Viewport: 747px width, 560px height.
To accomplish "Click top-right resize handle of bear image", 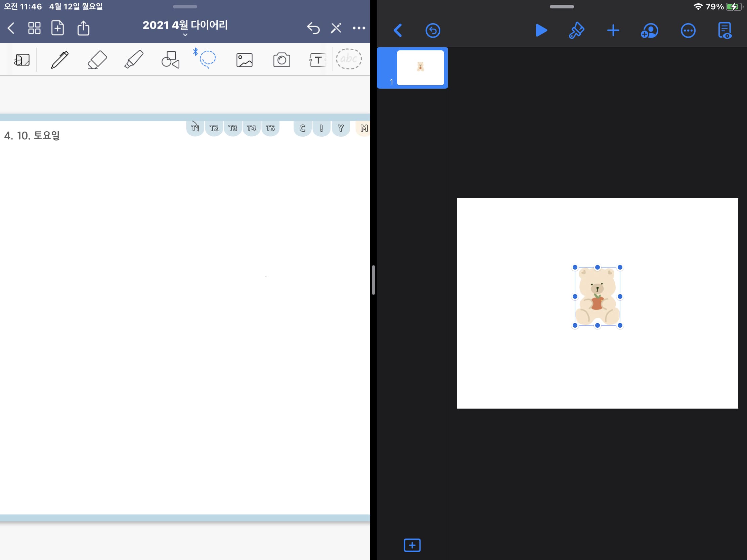I will [x=620, y=267].
